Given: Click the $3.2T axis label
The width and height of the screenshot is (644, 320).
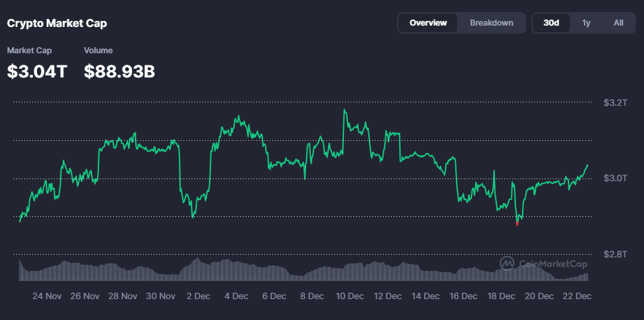Looking at the screenshot, I should [x=615, y=103].
